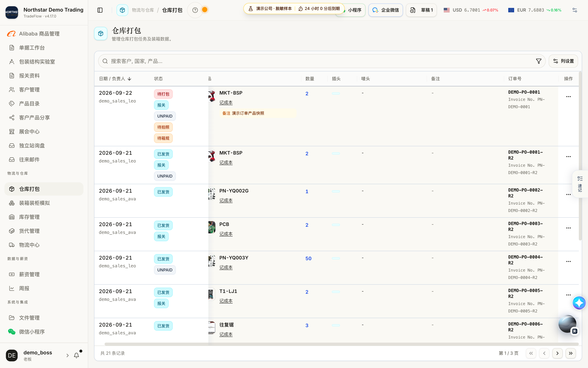Open 展会中心 in sidebar

(x=44, y=132)
